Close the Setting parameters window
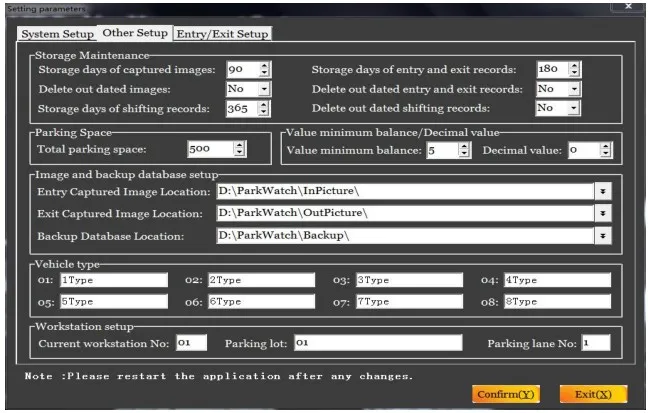 (x=626, y=7)
